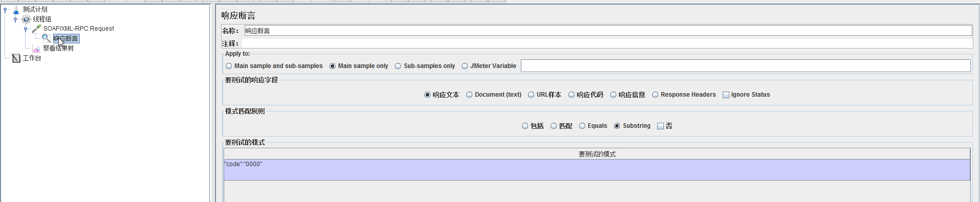This screenshot has width=980, height=202.
Task: Select the SOAP/XML-RPC Request tree item
Action: pyautogui.click(x=79, y=29)
